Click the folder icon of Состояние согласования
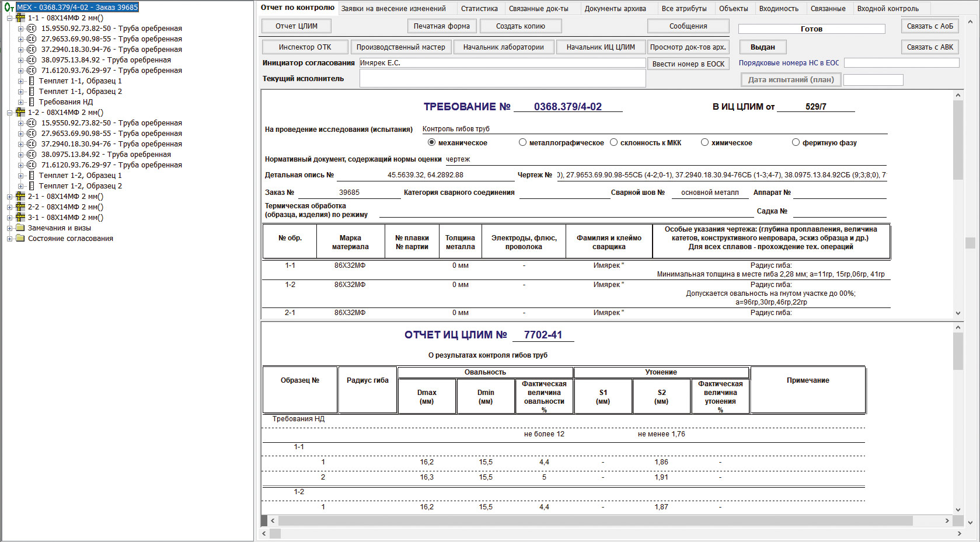 coord(20,239)
